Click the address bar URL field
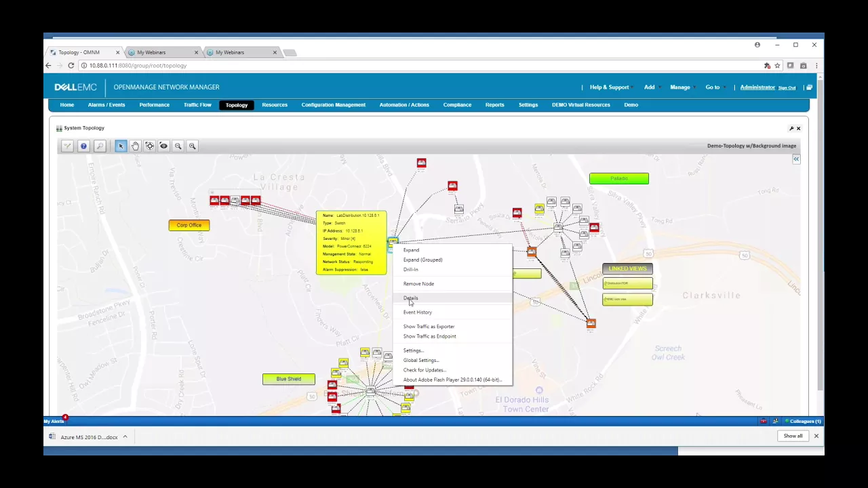The width and height of the screenshot is (868, 488). point(420,66)
